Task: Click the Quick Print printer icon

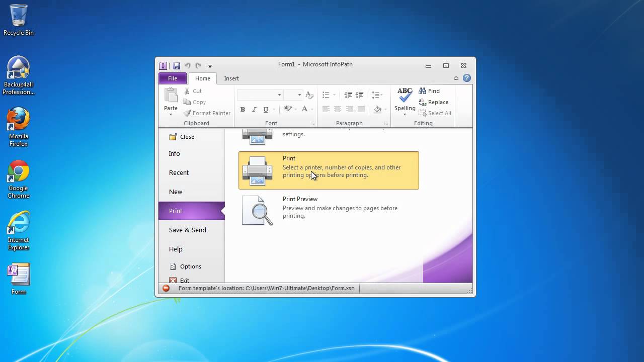Action: tap(257, 137)
